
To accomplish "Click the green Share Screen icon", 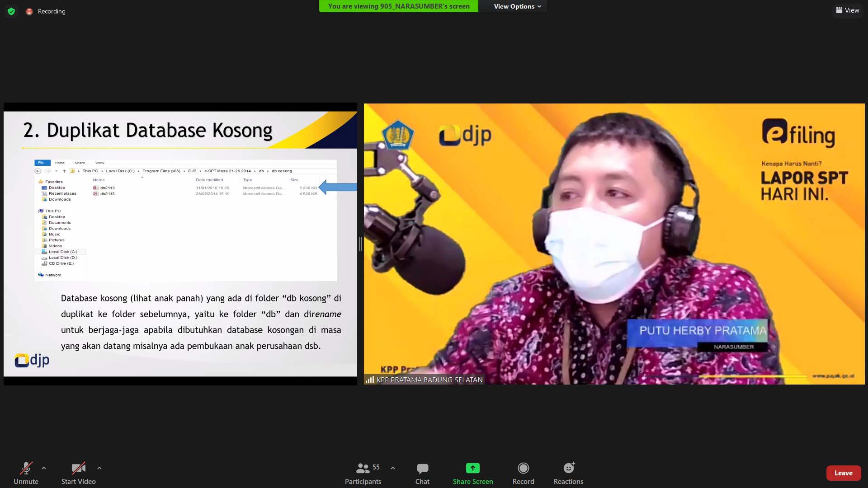I will [x=472, y=468].
